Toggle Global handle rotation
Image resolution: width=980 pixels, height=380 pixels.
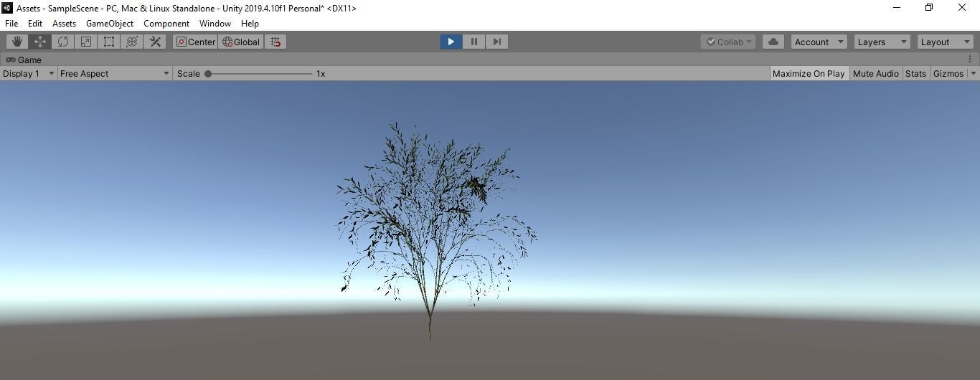point(241,42)
